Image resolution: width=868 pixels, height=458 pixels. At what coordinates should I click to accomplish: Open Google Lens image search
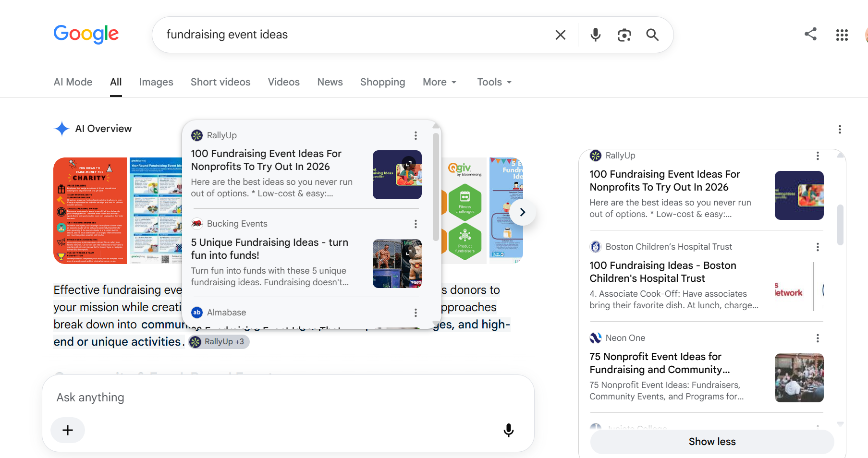pos(624,35)
